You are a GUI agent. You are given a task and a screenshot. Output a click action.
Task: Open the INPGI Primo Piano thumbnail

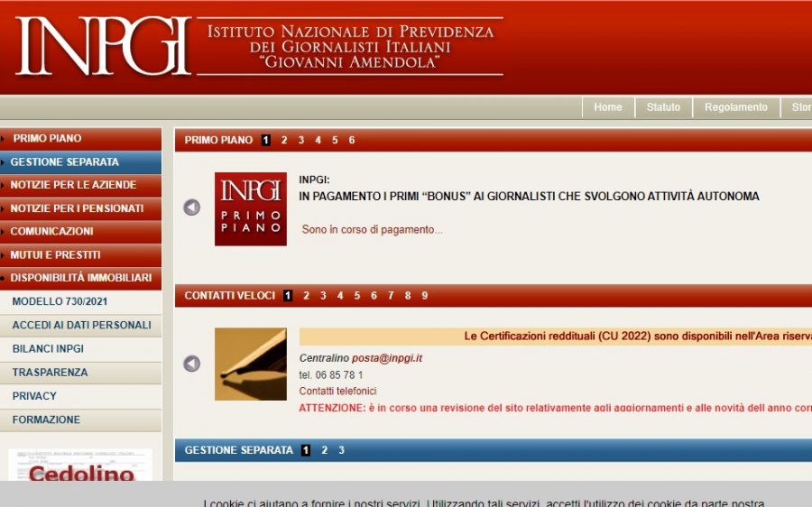click(x=251, y=208)
